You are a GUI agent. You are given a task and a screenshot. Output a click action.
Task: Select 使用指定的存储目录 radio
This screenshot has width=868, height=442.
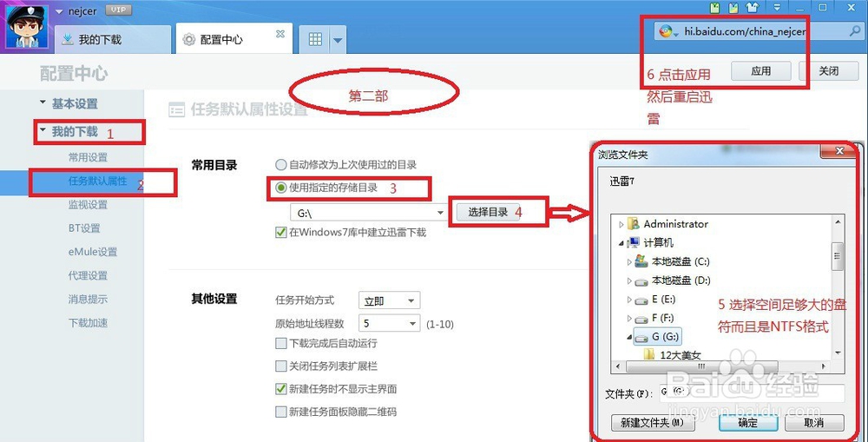[x=281, y=188]
